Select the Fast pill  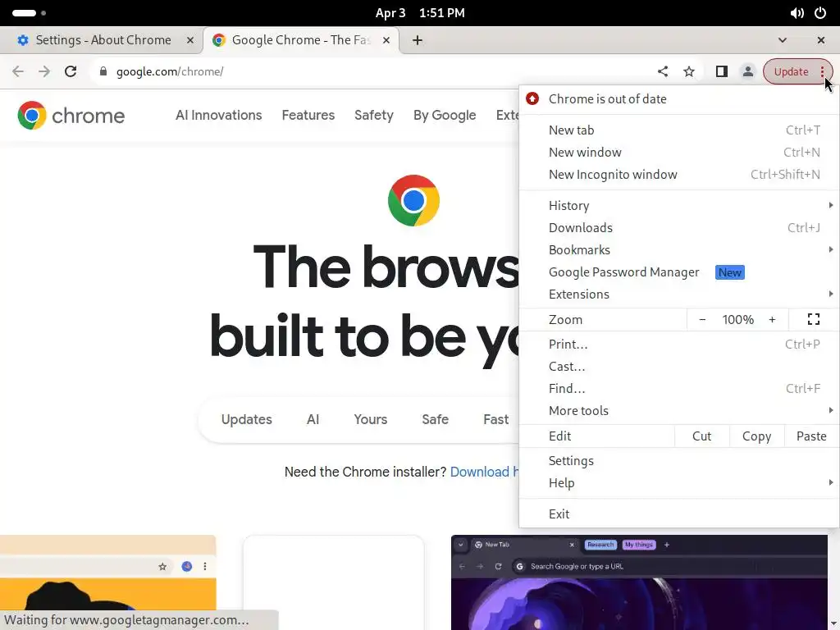(x=495, y=419)
